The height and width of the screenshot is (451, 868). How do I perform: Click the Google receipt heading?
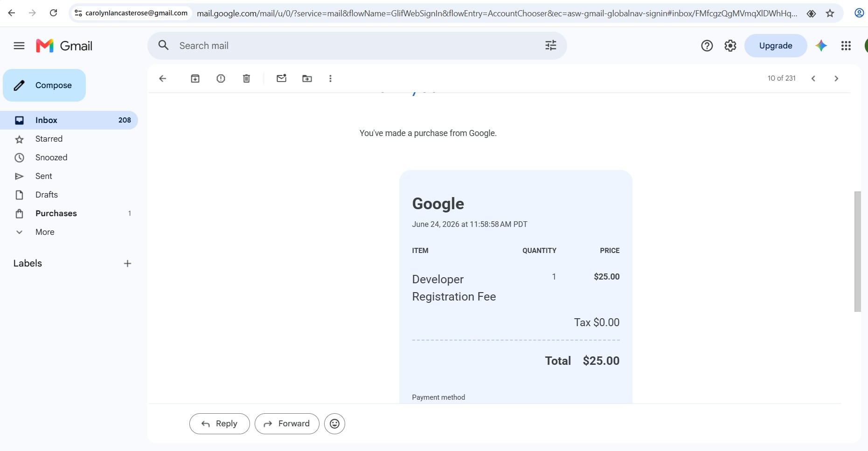(x=438, y=204)
